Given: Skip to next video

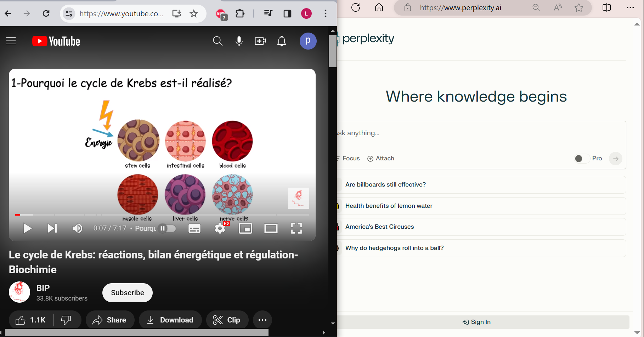Looking at the screenshot, I should pos(52,228).
